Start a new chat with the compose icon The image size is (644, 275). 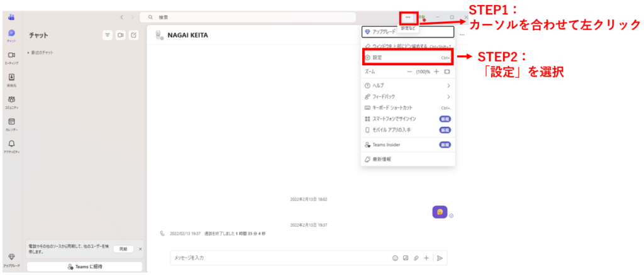134,35
